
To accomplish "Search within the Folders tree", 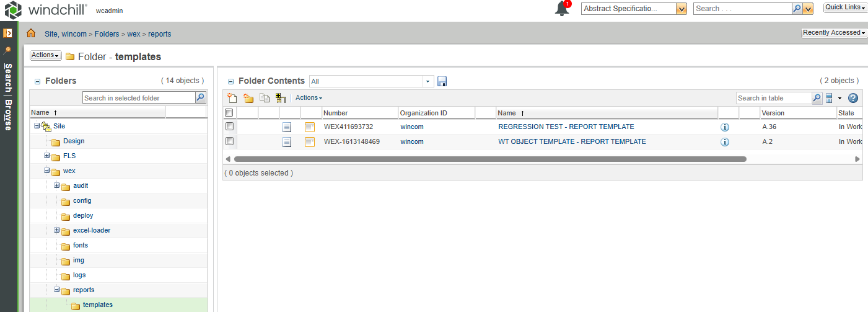I will (x=201, y=97).
